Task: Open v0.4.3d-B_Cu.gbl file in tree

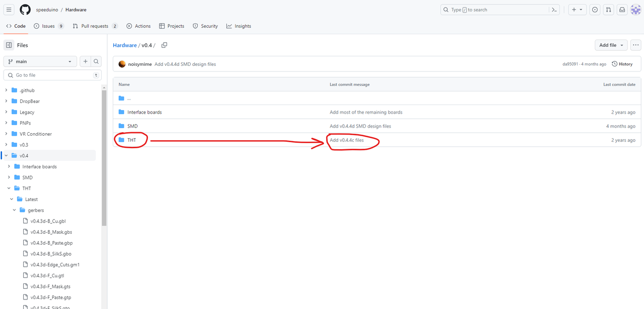Action: coord(48,221)
